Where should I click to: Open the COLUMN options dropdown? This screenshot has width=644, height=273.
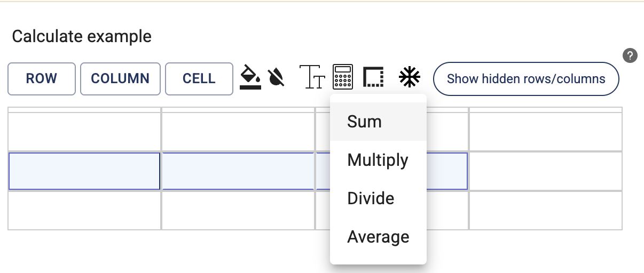click(x=120, y=79)
